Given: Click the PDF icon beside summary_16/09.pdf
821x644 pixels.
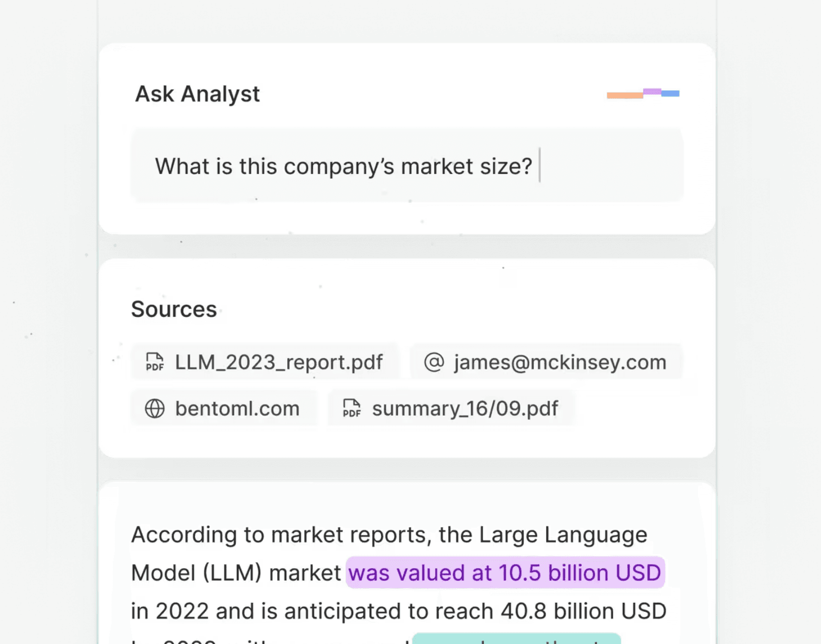Looking at the screenshot, I should (x=352, y=408).
